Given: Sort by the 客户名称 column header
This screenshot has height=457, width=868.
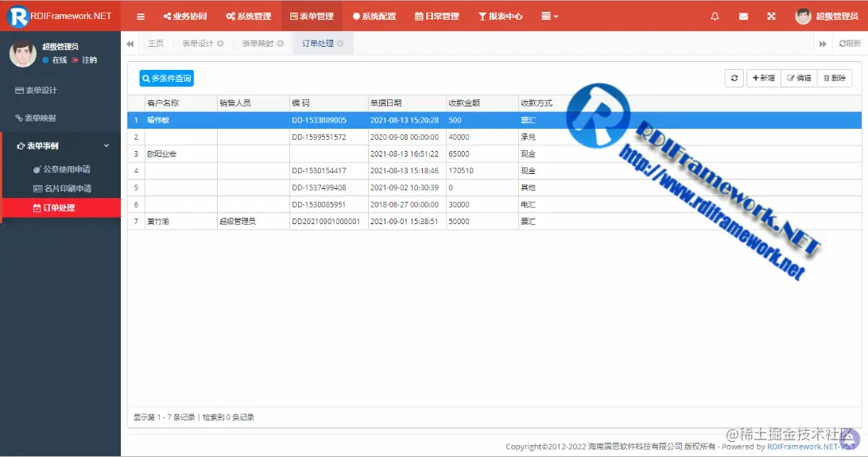Looking at the screenshot, I should click(181, 103).
